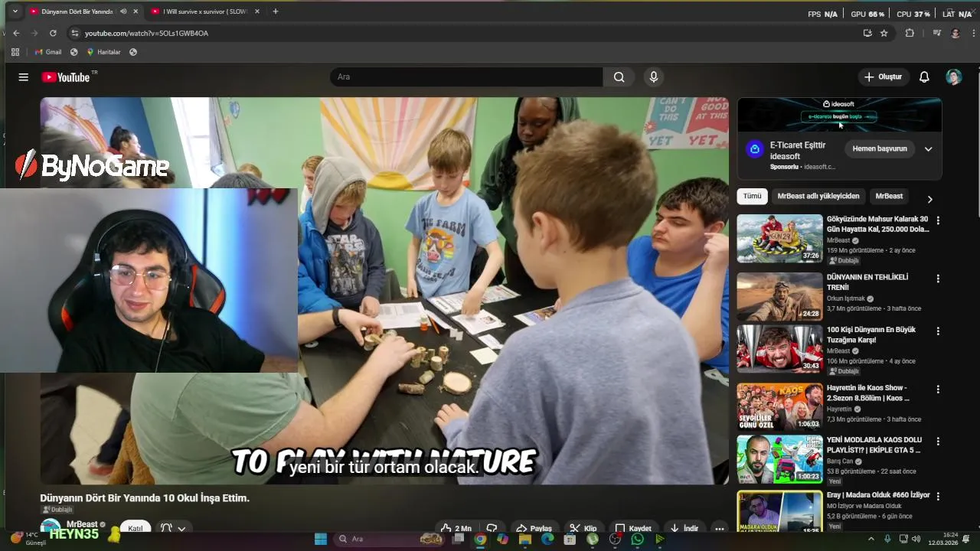Focus the YouTube Ara search field
Screen dimensions: 980x551
466,77
